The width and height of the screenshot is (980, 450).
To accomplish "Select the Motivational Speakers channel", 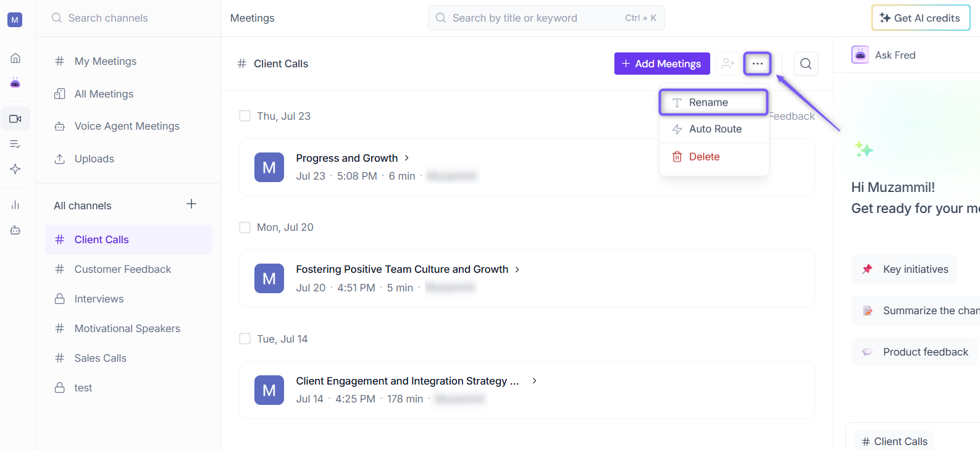I will tap(128, 328).
